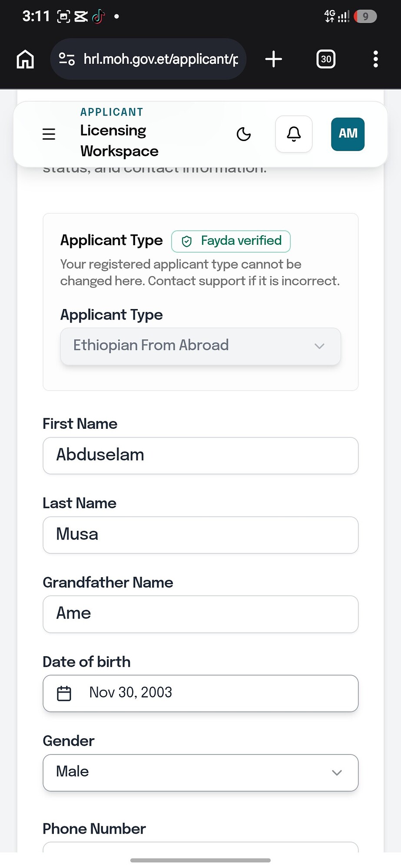Open the hamburger navigation menu
Image resolution: width=401 pixels, height=868 pixels.
(49, 134)
